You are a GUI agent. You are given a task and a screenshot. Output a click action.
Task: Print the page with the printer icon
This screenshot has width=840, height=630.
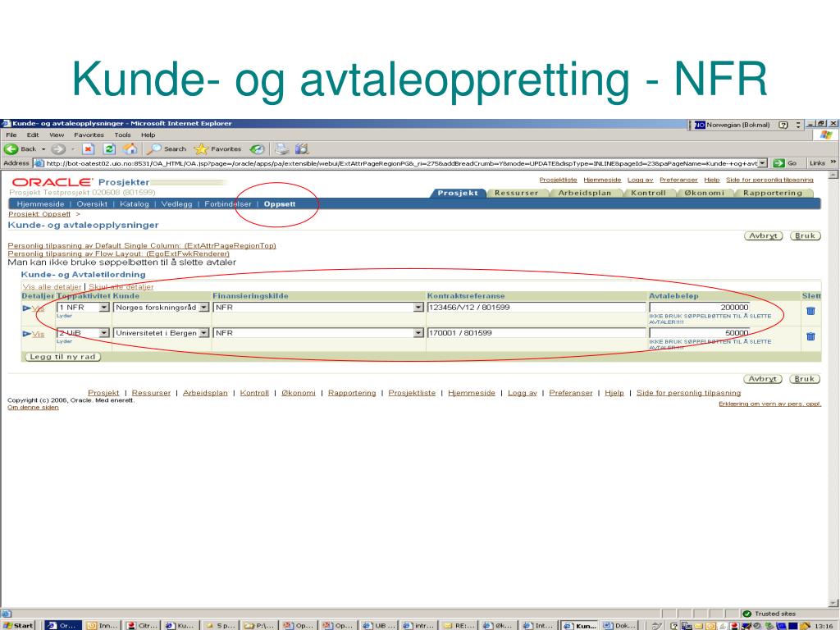click(282, 149)
